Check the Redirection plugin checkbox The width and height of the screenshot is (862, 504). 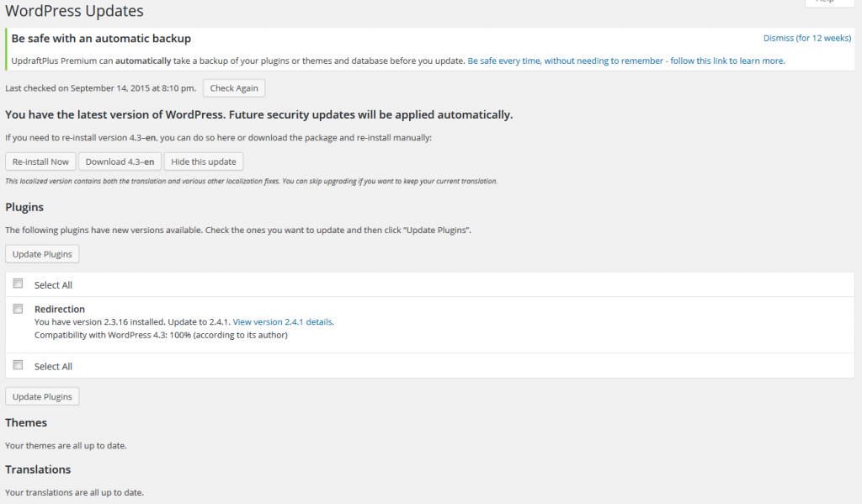[x=18, y=308]
